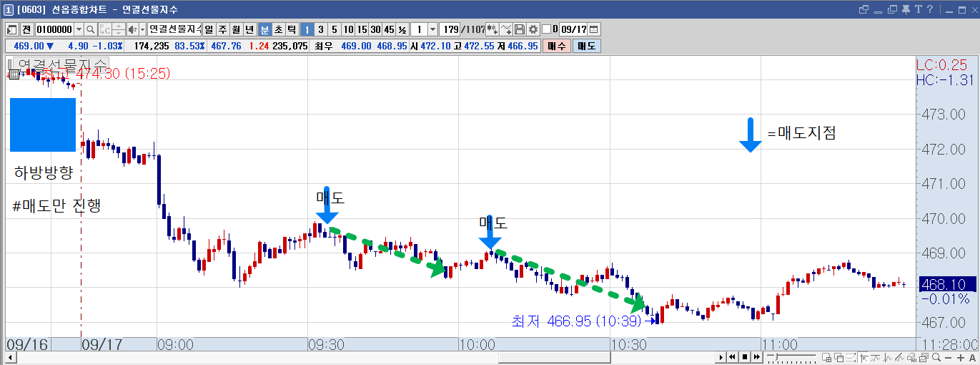Click the 최저 466.95 (10:39) label

pyautogui.click(x=578, y=321)
